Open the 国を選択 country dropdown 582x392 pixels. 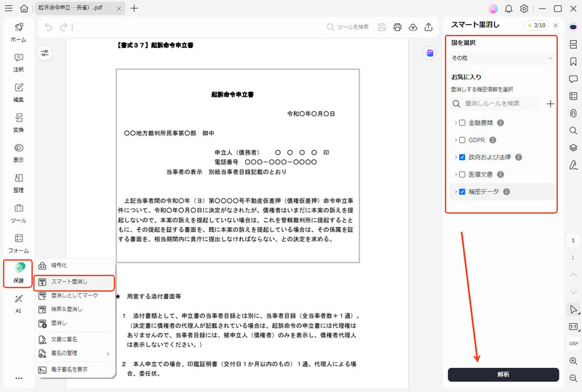502,57
